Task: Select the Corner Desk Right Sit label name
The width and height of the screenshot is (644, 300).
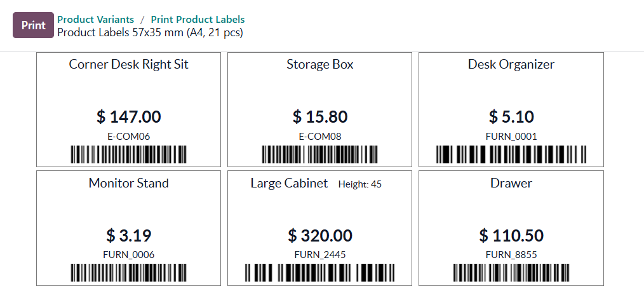Action: pyautogui.click(x=129, y=64)
